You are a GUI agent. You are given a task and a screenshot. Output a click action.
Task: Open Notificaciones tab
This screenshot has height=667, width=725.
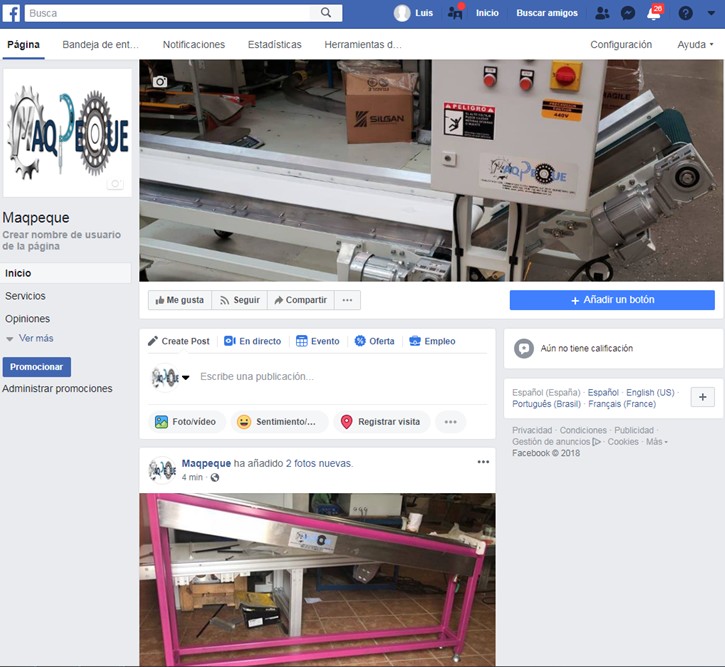pos(194,45)
